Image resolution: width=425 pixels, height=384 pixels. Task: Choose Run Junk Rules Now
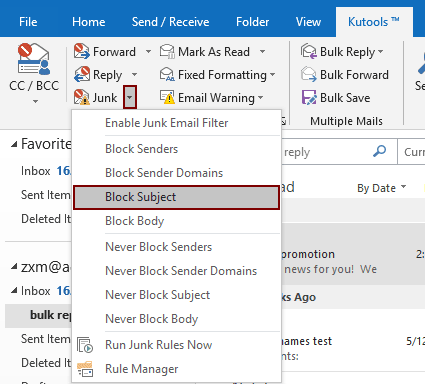177,345
